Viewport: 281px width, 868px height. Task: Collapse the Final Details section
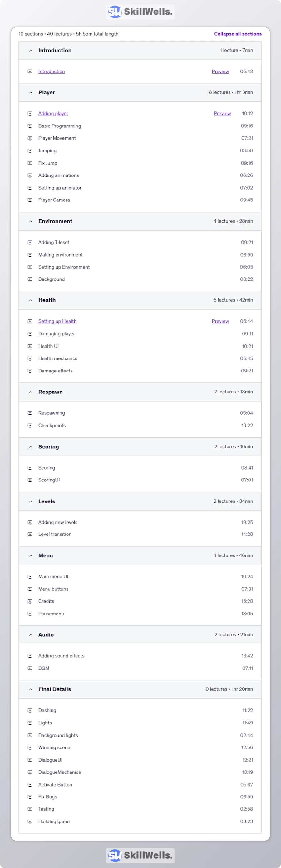click(x=31, y=689)
